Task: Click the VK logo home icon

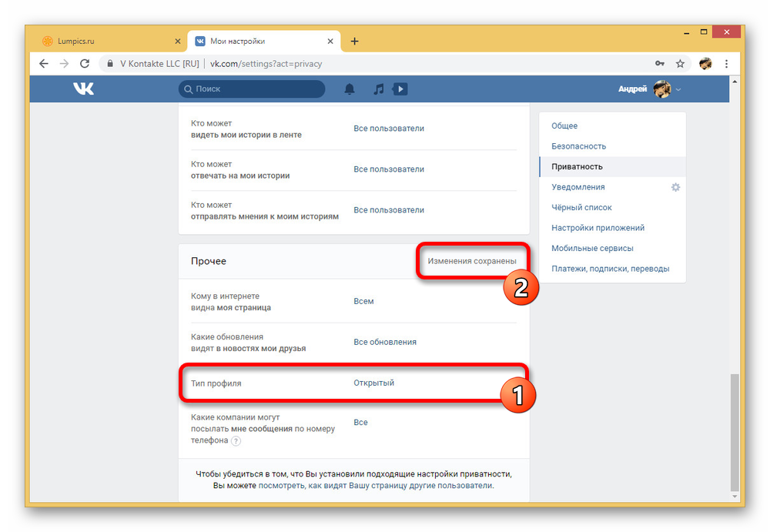Action: pos(83,89)
